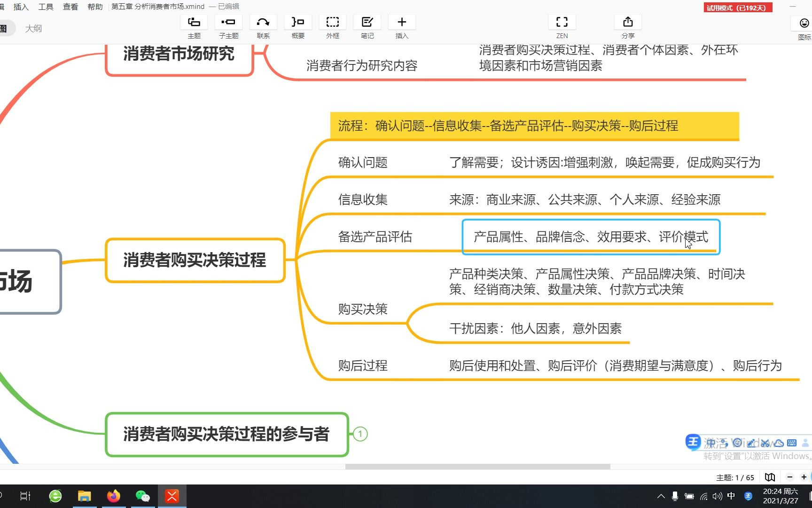This screenshot has width=812, height=508.
Task: Select topic 来源:商业来源、公共来源
Action: pos(585,199)
